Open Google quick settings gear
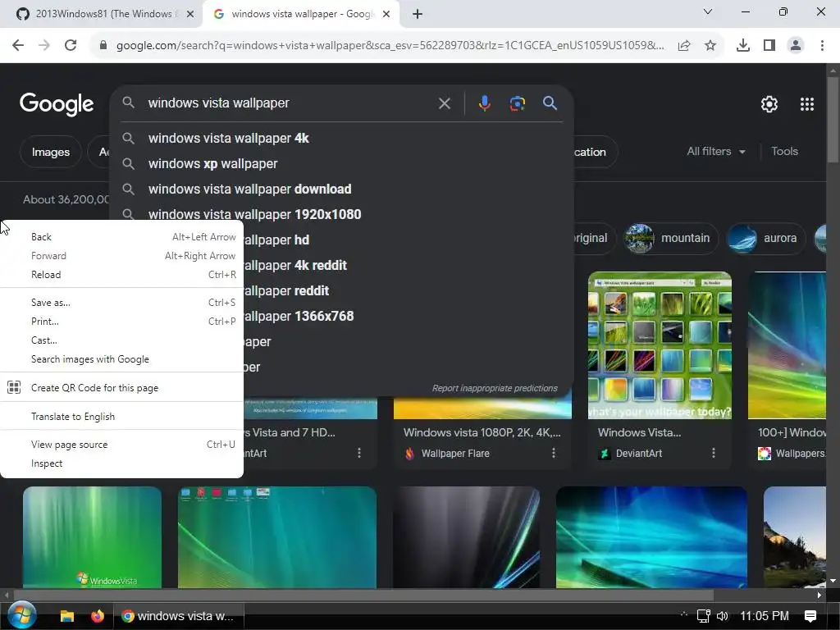840x630 pixels. coord(769,104)
